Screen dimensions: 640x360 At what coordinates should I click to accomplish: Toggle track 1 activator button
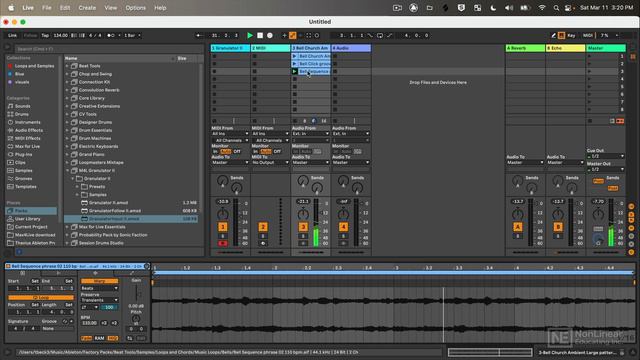[x=222, y=227]
